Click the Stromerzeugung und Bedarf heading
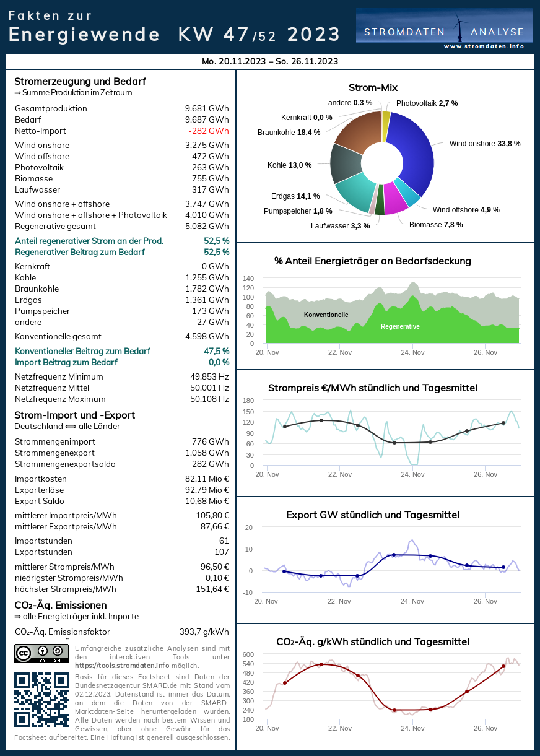 (80, 81)
